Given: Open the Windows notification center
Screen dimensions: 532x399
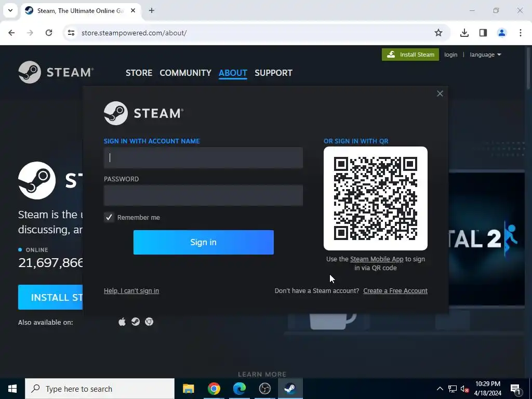Looking at the screenshot, I should (515, 389).
